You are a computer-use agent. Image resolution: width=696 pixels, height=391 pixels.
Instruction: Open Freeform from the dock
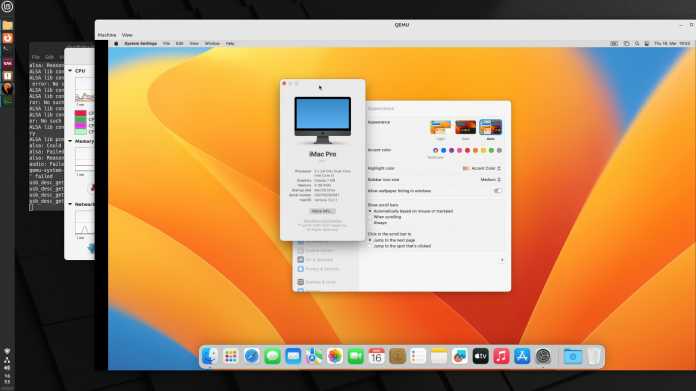pyautogui.click(x=460, y=356)
